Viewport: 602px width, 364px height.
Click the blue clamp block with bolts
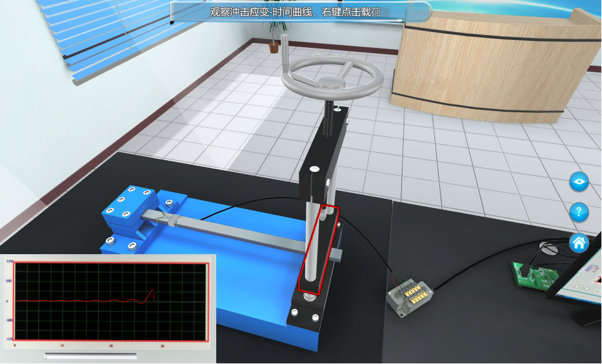[130, 212]
